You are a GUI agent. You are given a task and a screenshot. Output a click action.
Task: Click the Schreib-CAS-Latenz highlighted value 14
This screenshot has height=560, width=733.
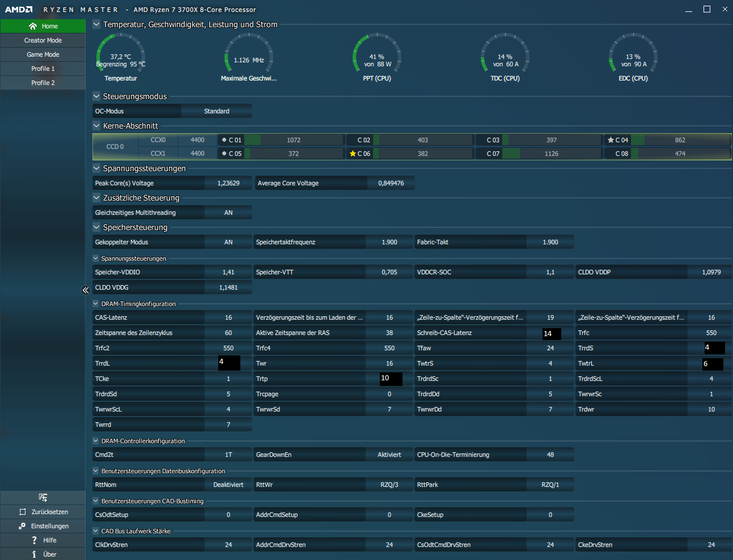tap(552, 333)
